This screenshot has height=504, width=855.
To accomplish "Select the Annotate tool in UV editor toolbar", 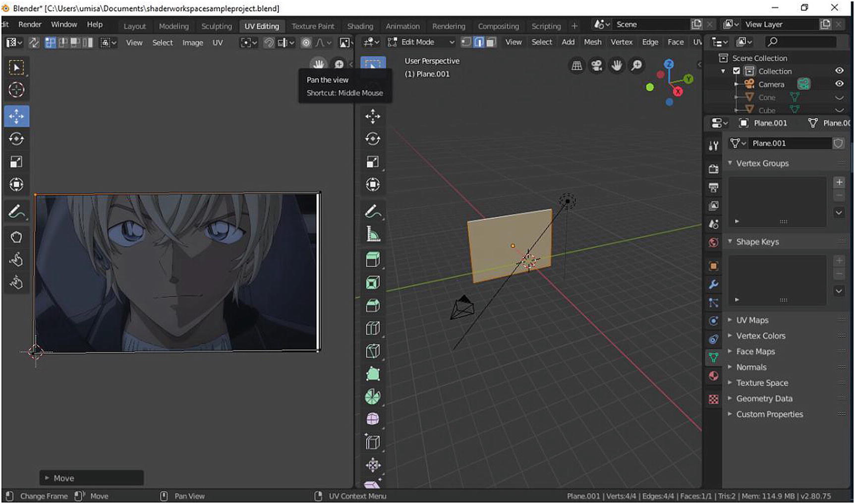I will point(16,212).
